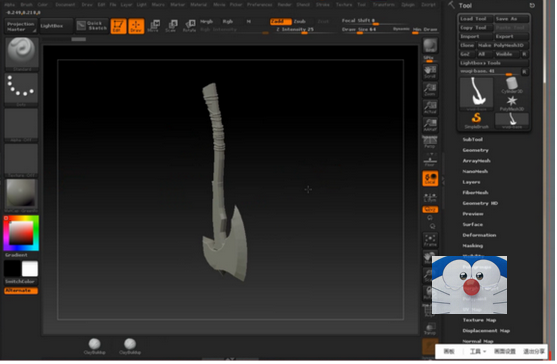Viewport: 557px width, 364px height.
Task: Expand the Geometry section
Action: (475, 150)
